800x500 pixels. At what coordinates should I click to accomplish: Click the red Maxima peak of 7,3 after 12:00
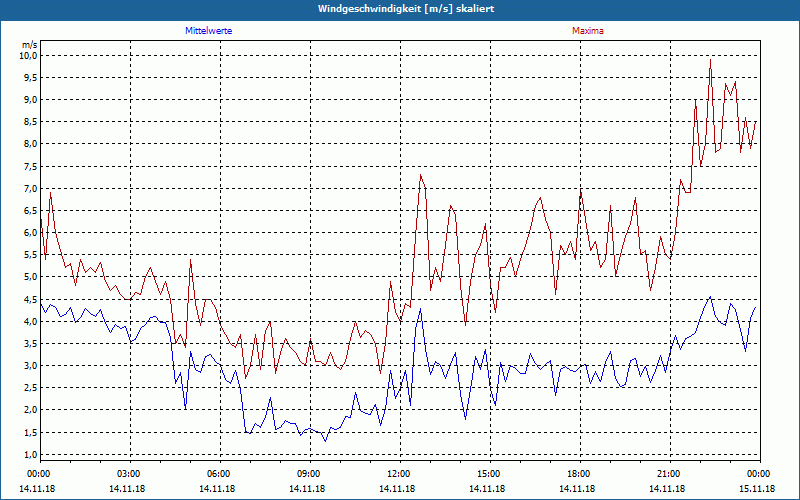[x=420, y=175]
